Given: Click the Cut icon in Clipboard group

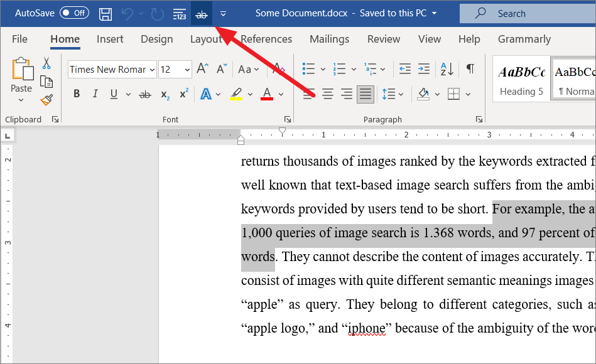Looking at the screenshot, I should [46, 63].
